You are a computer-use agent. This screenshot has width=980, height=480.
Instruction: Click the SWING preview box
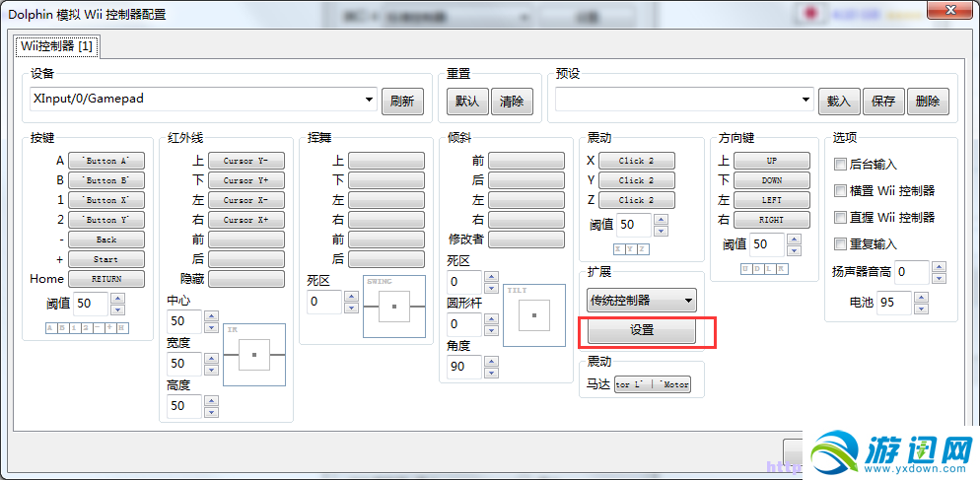[394, 307]
